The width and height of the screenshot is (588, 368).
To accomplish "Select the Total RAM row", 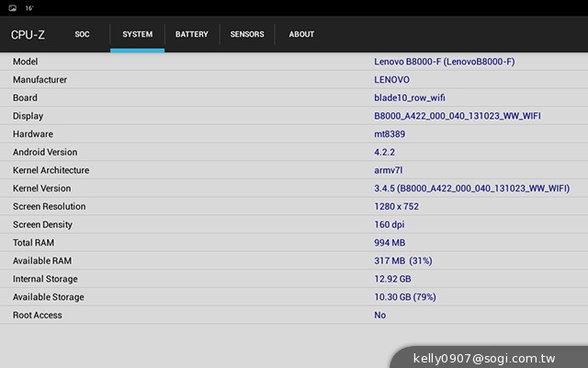I will pyautogui.click(x=294, y=243).
